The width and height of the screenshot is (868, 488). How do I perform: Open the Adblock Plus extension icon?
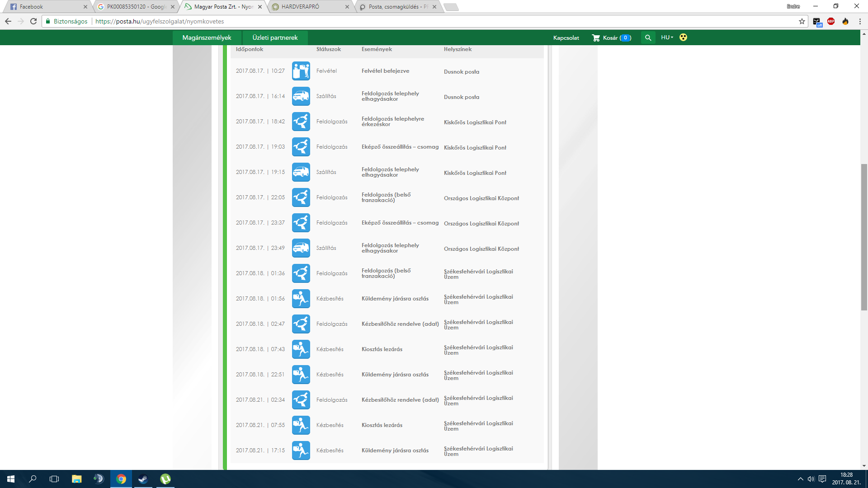[x=831, y=21]
